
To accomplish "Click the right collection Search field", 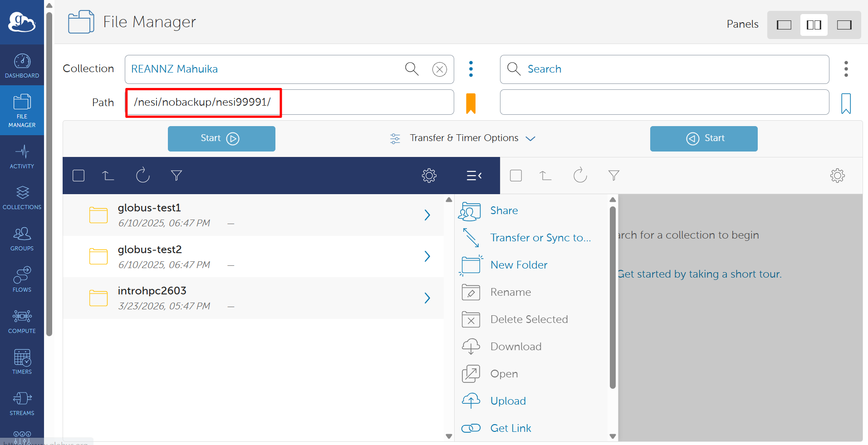I will click(664, 69).
